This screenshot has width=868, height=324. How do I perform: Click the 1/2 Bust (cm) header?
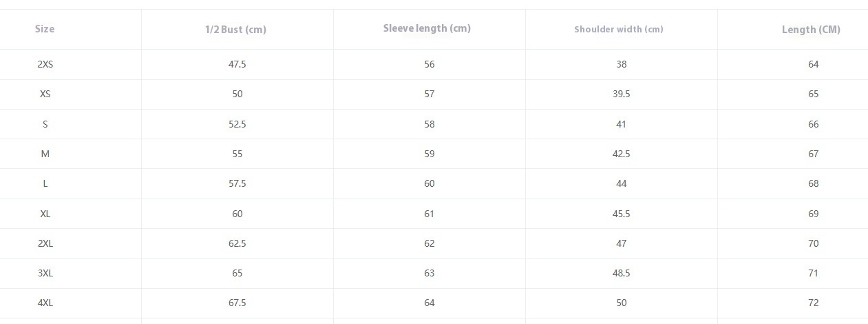pyautogui.click(x=235, y=30)
